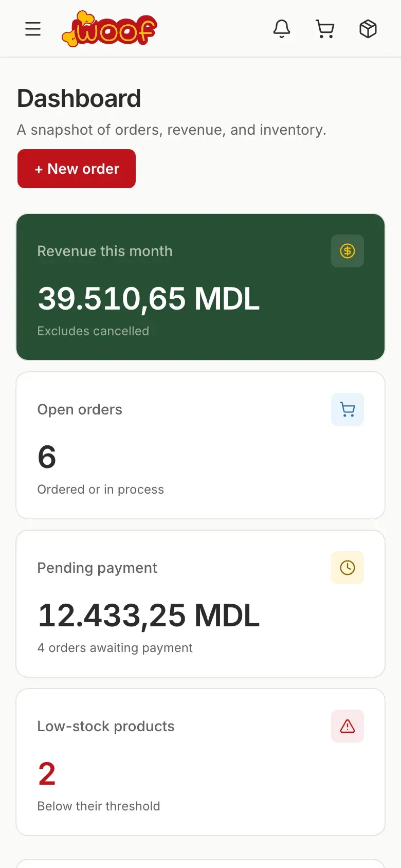Click the snapshot of orders subtitle
Image resolution: width=401 pixels, height=868 pixels.
[172, 130]
